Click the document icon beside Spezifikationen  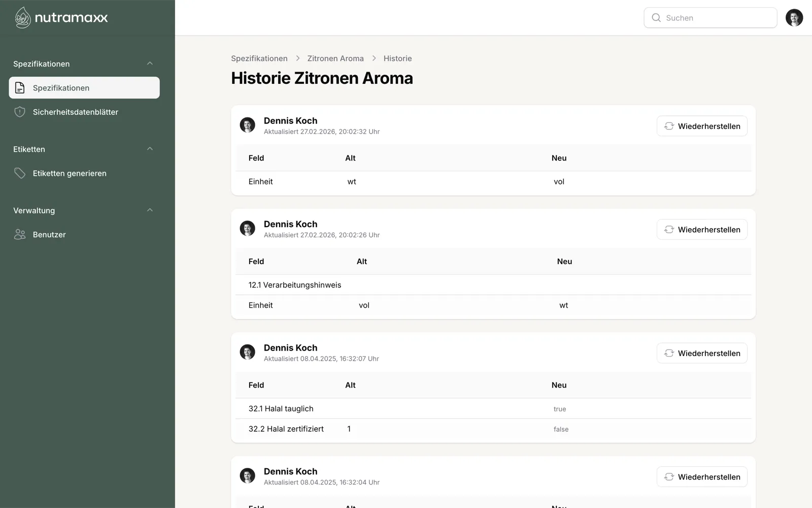coord(20,88)
